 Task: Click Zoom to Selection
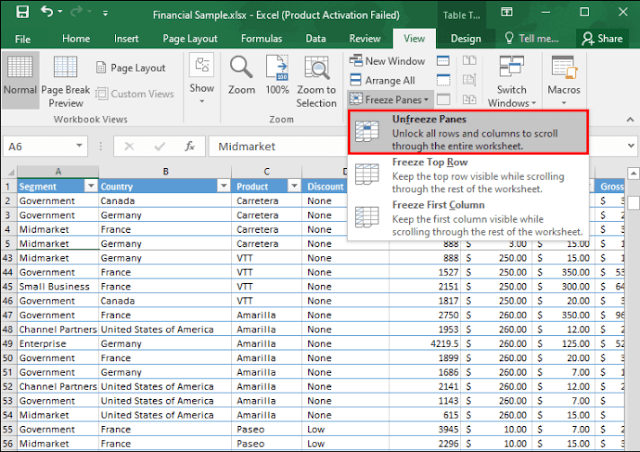316,82
